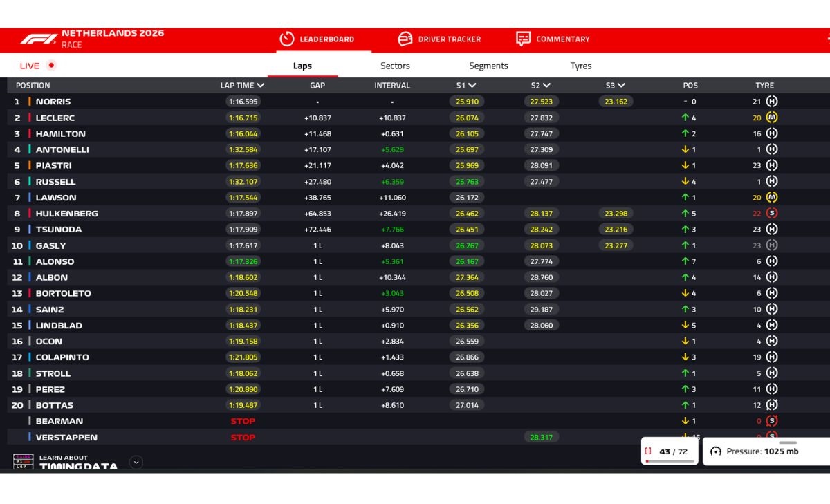Click the Commentary speech bubble icon
This screenshot has height=504, width=830.
524,39
